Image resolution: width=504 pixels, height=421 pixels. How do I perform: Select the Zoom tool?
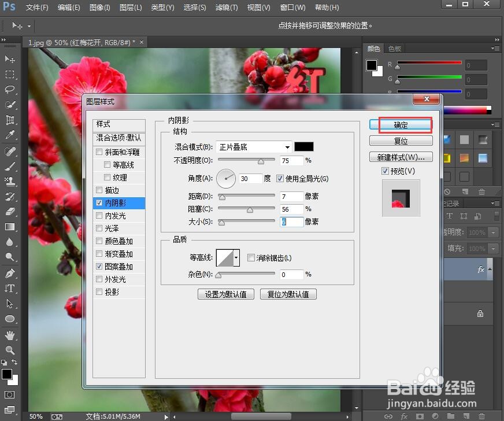10,350
